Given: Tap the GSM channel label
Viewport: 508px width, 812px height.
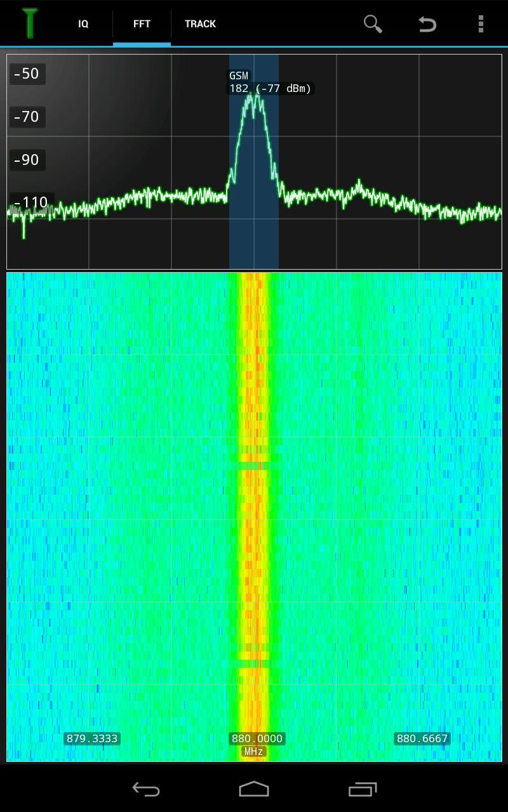Looking at the screenshot, I should point(239,75).
